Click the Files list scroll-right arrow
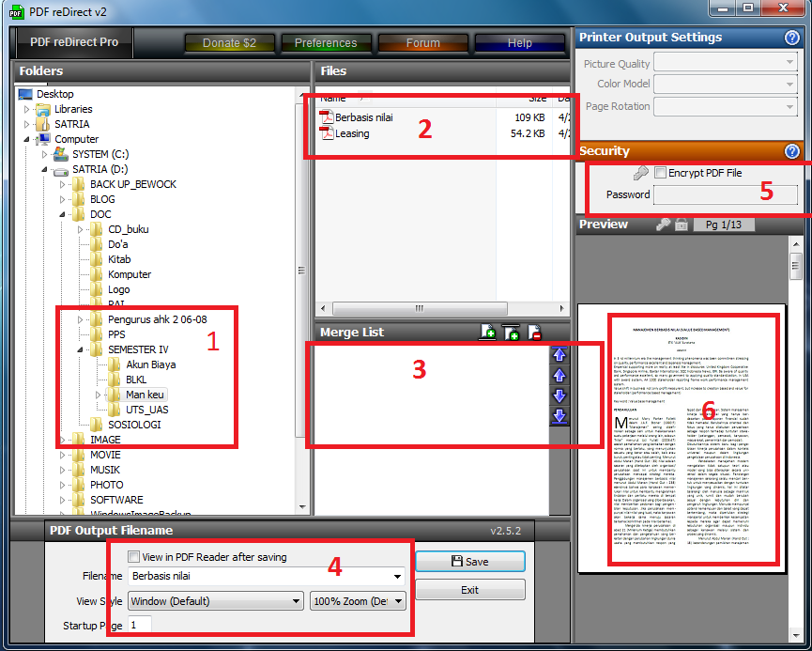 click(562, 308)
